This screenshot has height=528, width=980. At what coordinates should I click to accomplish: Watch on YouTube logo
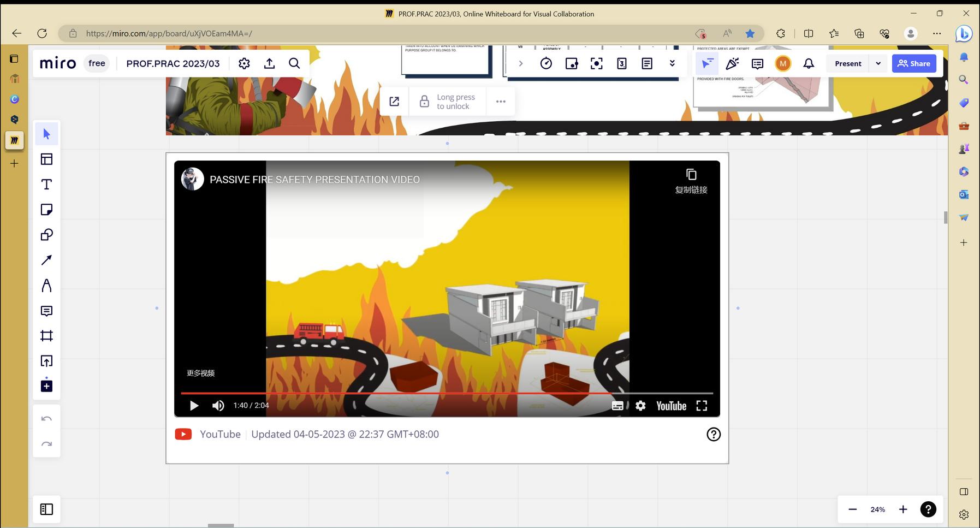point(671,406)
